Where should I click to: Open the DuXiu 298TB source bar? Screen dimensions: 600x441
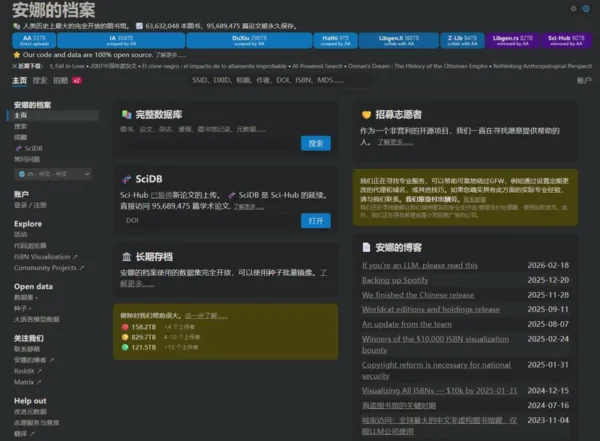coord(249,41)
